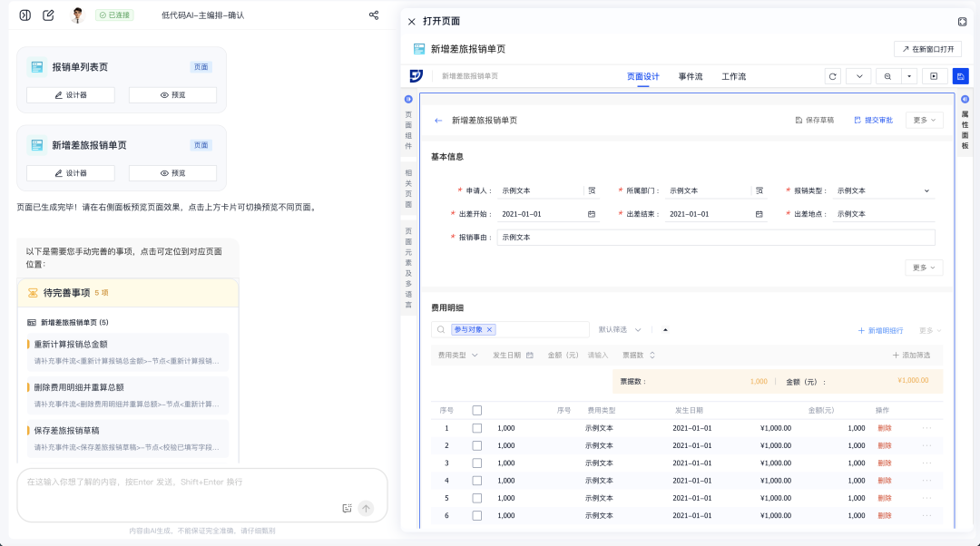Image resolution: width=980 pixels, height=546 pixels.
Task: Open the 默认筛选 dropdown
Action: pyautogui.click(x=620, y=329)
